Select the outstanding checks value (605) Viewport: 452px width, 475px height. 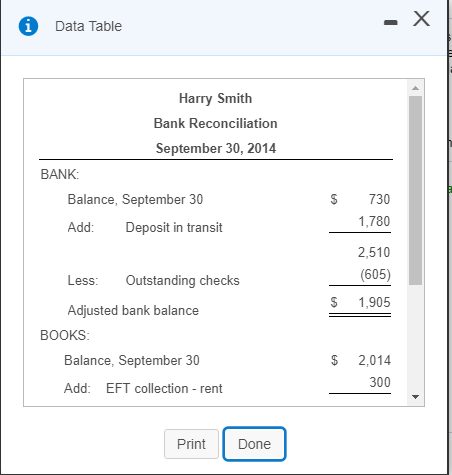pos(375,274)
